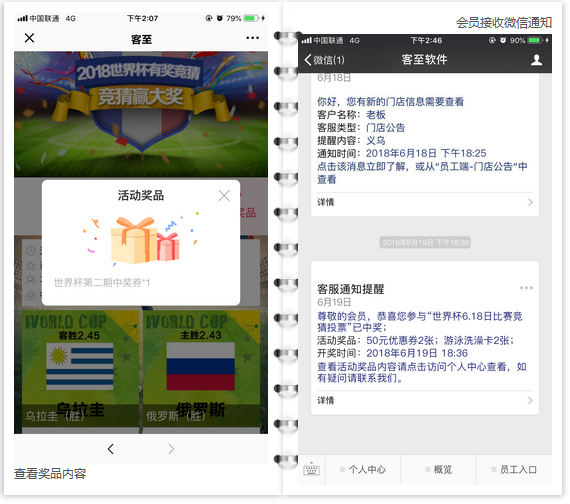Image resolution: width=570 pixels, height=504 pixels.
Task: Select the 世界杯第二期中奖券*1 prize text
Action: coord(102,283)
